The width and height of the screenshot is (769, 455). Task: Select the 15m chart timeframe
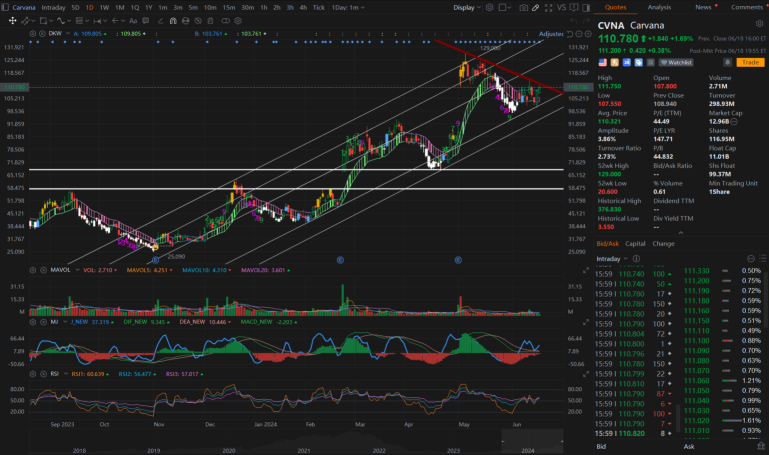pyautogui.click(x=229, y=7)
